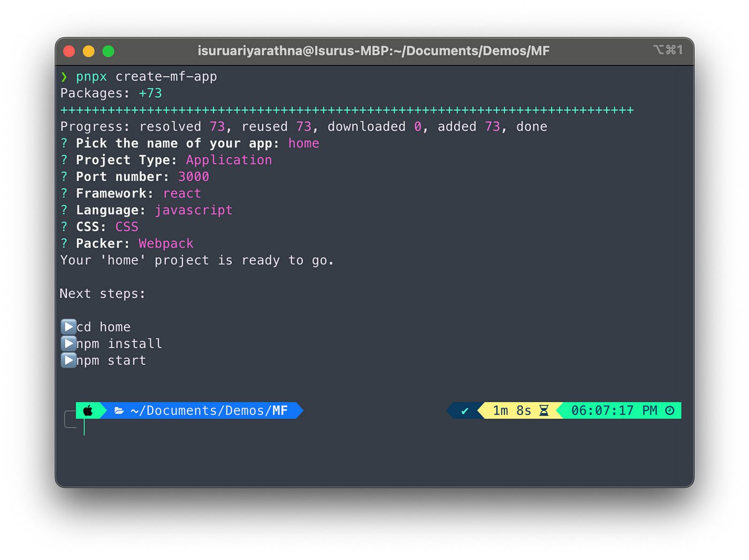Click the 'Next steps:' heading
Viewport: 749px width, 560px height.
[102, 294]
